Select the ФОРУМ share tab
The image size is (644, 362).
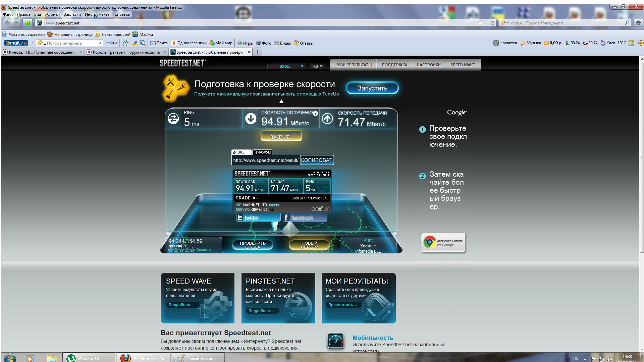click(x=262, y=152)
